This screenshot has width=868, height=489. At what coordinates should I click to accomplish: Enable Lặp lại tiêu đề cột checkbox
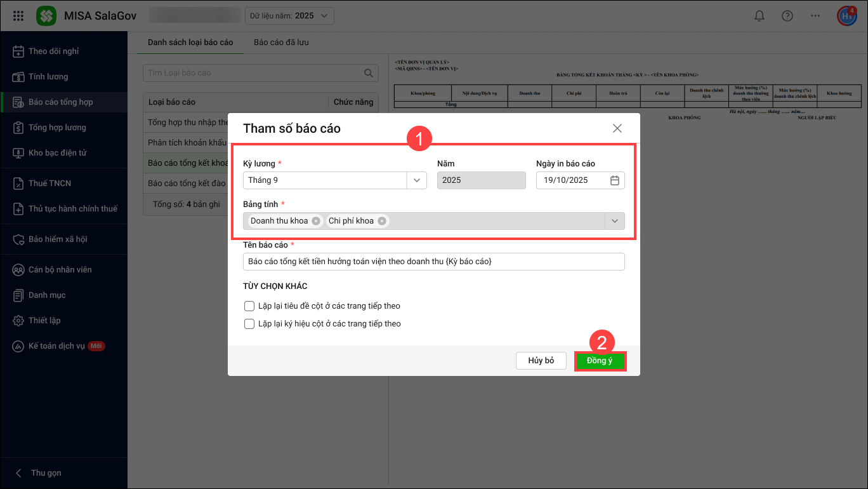click(249, 306)
